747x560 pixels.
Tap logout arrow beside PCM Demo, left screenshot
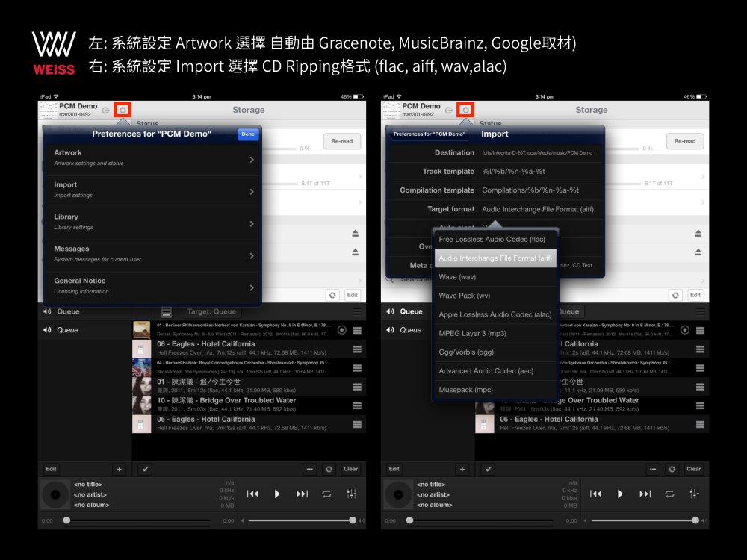click(x=106, y=110)
